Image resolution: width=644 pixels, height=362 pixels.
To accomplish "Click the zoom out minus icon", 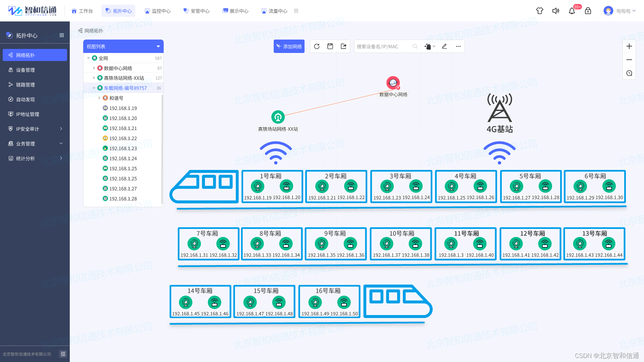I will click(x=629, y=60).
